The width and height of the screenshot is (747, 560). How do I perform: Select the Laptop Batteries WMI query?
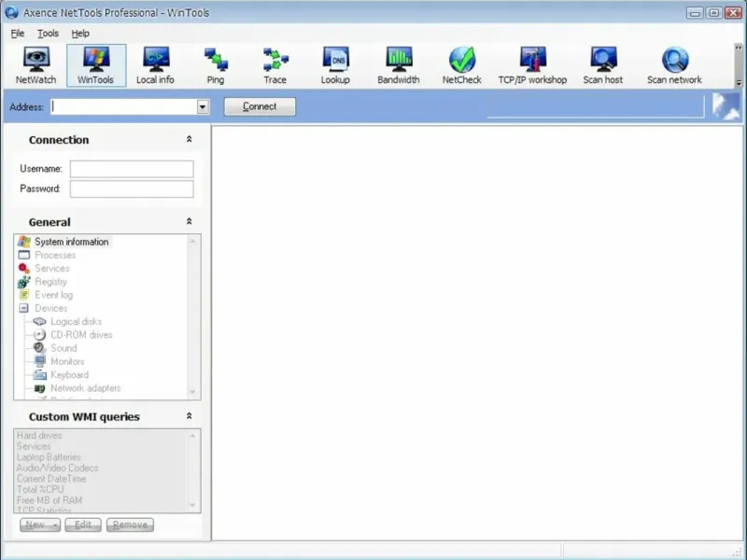(49, 457)
